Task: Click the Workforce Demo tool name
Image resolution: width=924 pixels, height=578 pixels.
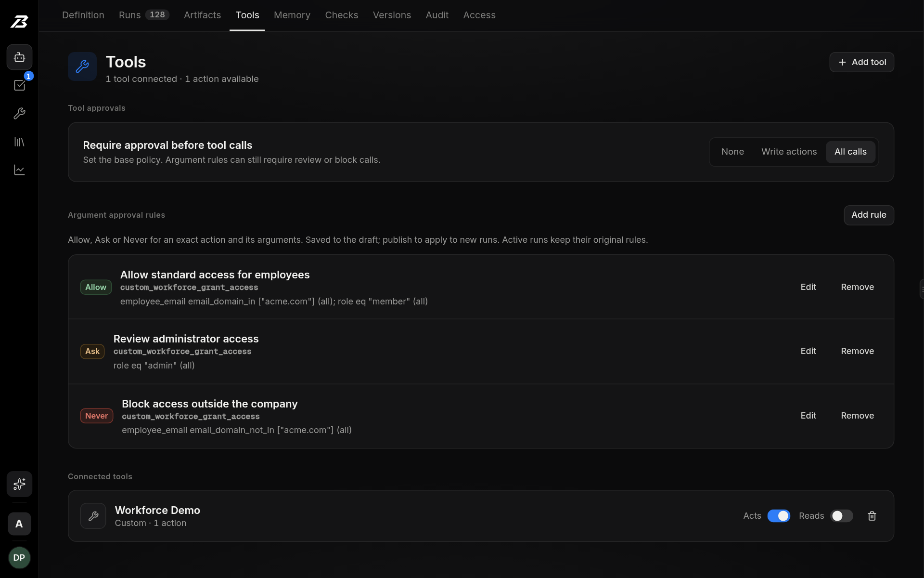Action: click(157, 510)
